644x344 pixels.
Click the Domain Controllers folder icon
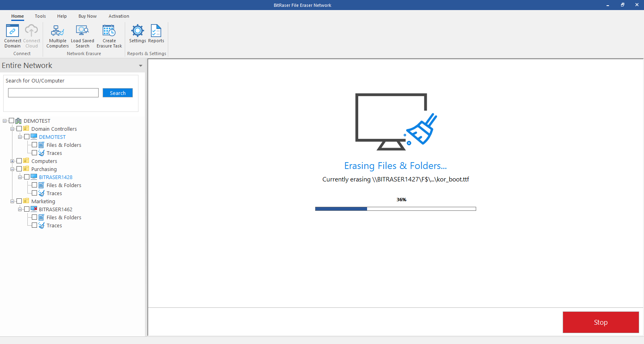26,129
